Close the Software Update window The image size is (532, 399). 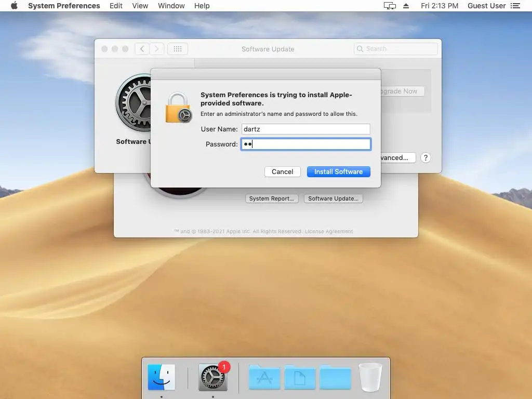104,49
